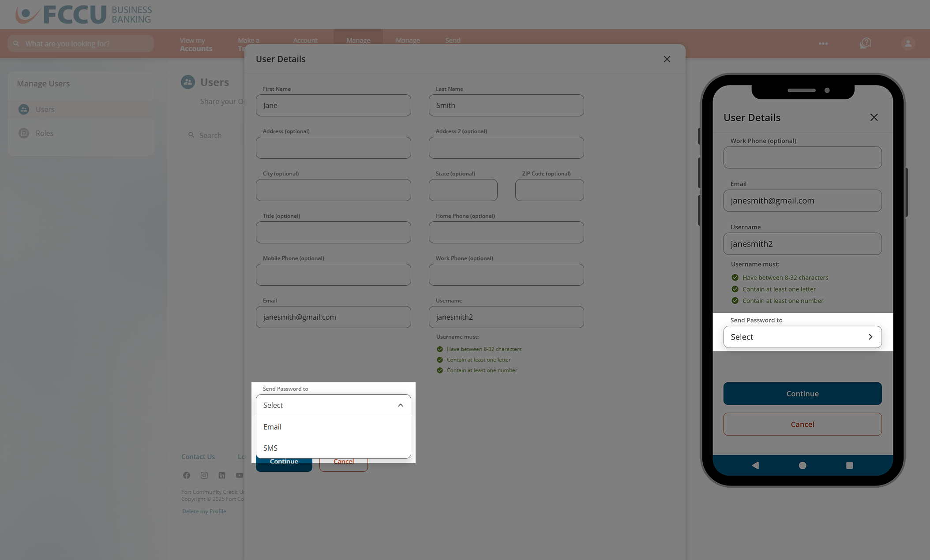Open the Instagram footer icon
The image size is (930, 560).
click(x=204, y=475)
